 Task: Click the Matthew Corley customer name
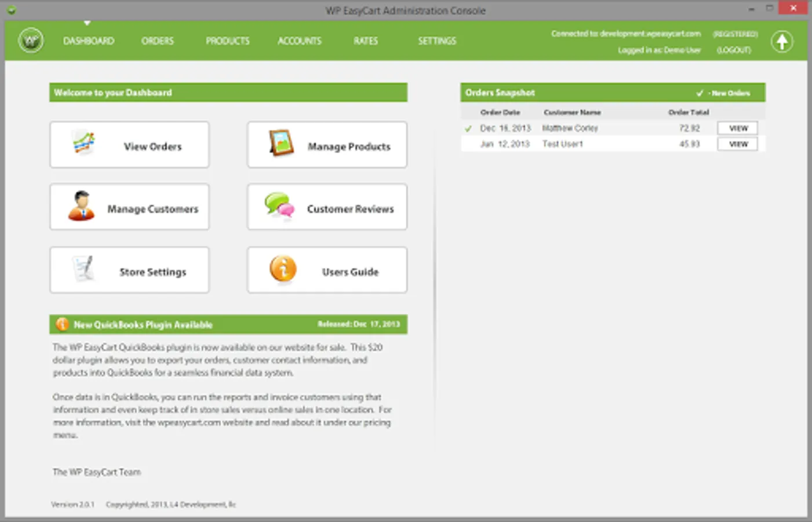570,128
